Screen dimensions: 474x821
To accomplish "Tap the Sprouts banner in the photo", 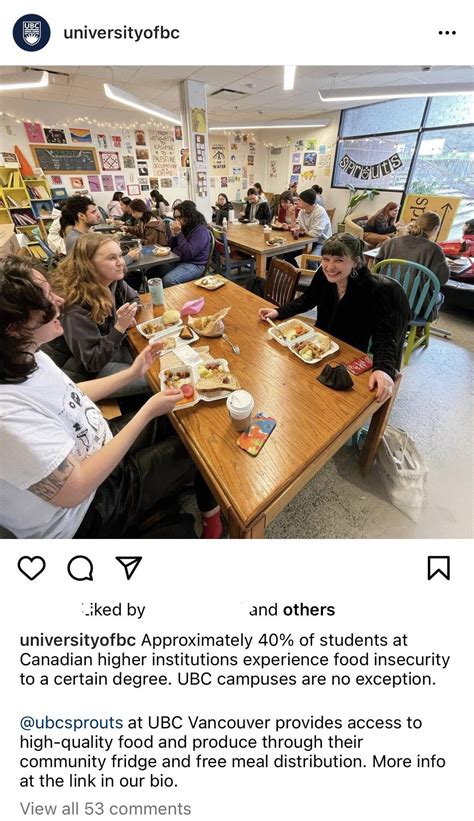I will click(x=371, y=165).
